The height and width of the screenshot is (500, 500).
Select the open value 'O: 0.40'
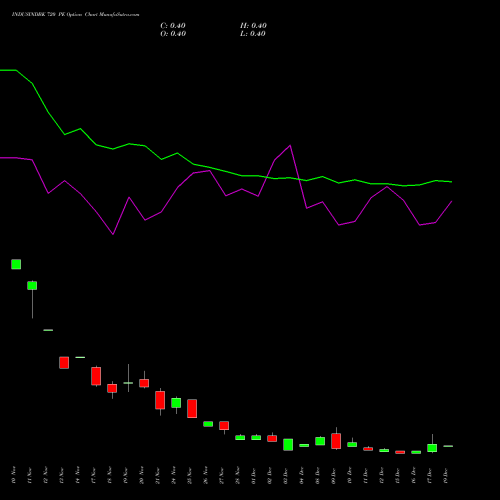coord(173,34)
